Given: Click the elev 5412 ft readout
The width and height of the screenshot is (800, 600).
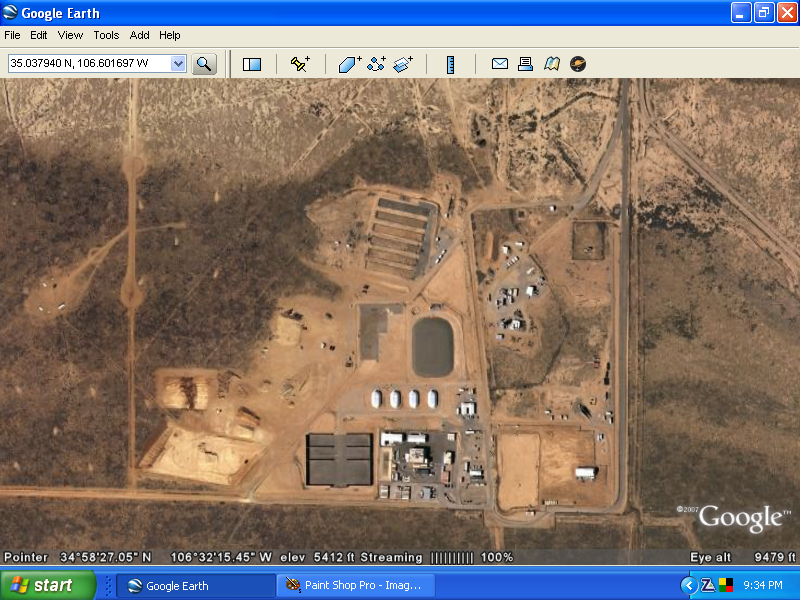Looking at the screenshot, I should [317, 557].
